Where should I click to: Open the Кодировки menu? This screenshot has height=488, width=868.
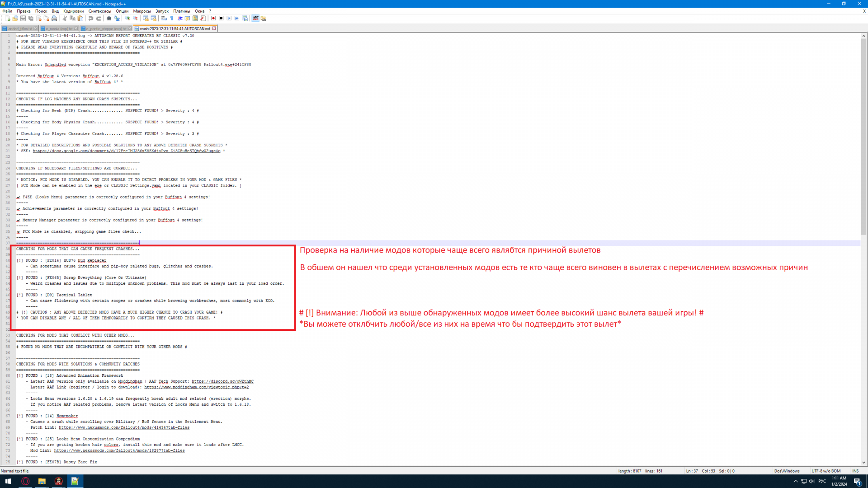tap(73, 11)
